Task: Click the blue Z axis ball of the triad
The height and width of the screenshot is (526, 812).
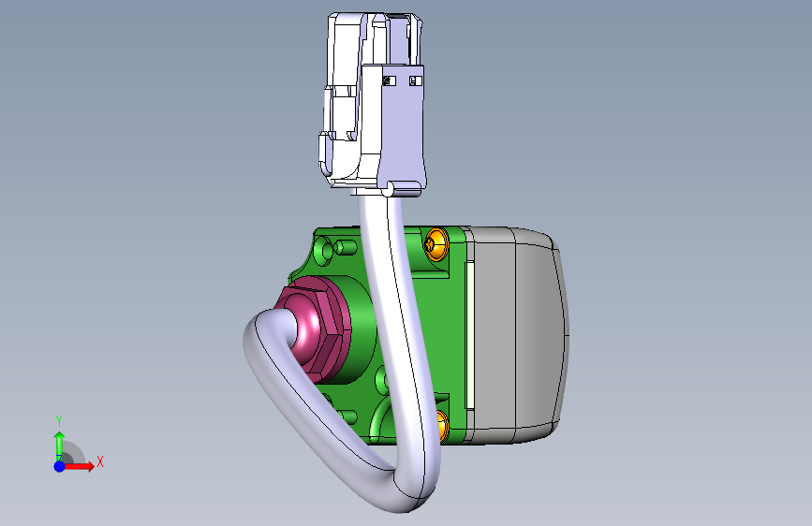Action: [60, 466]
